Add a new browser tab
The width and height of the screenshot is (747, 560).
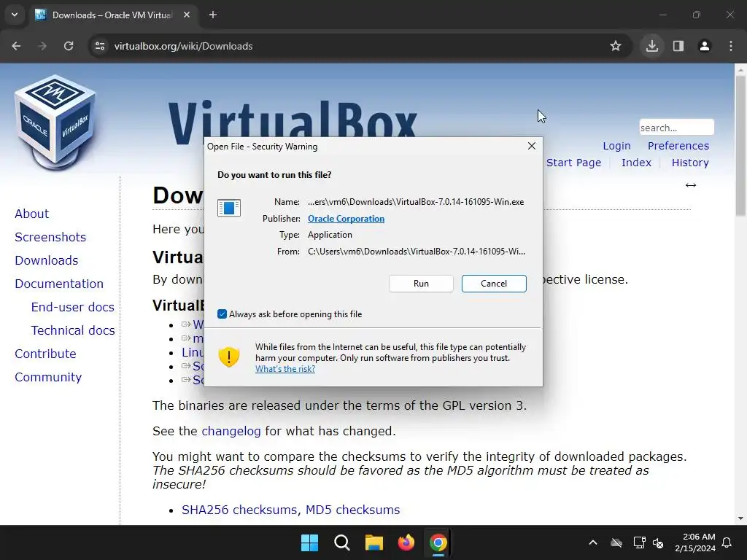click(x=213, y=15)
